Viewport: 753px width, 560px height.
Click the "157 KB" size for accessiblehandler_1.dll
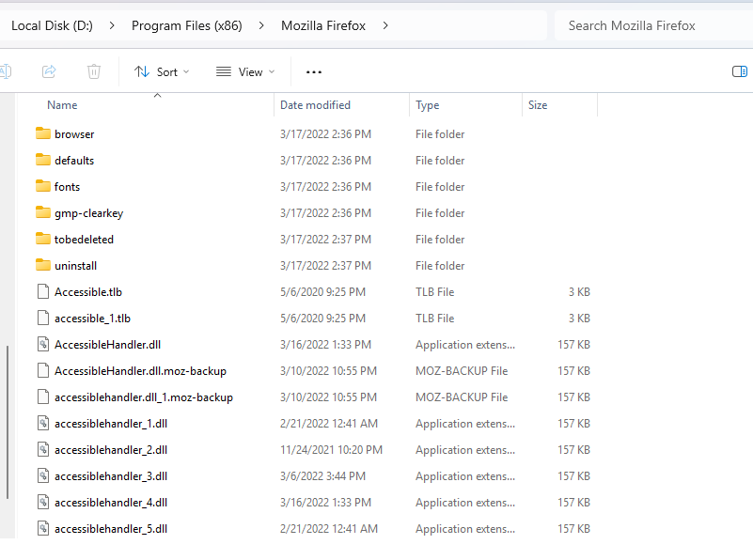(573, 424)
